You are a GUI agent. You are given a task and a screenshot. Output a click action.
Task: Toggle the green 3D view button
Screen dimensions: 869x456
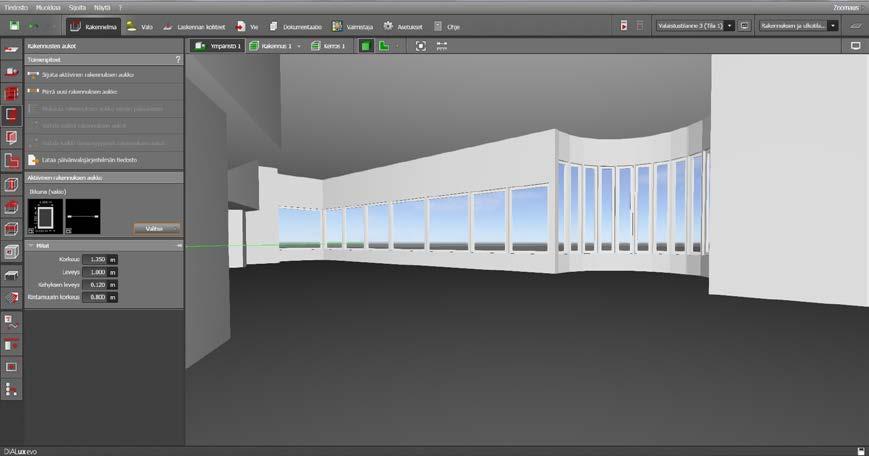366,46
